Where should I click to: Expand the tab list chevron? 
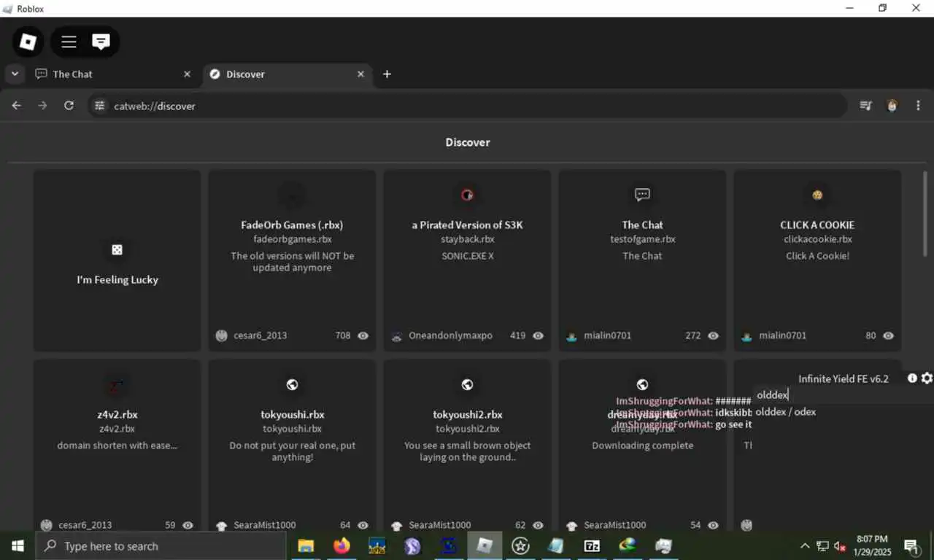click(x=15, y=74)
